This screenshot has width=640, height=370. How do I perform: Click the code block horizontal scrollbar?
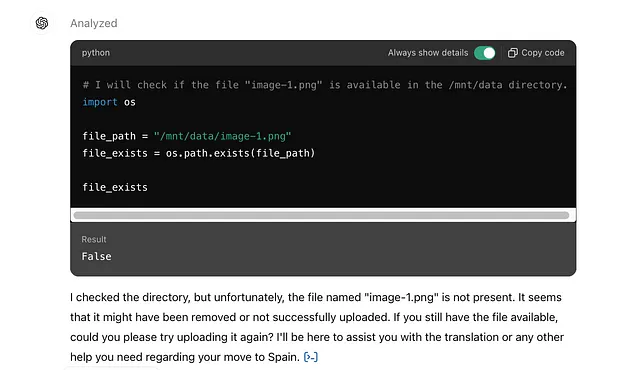321,215
